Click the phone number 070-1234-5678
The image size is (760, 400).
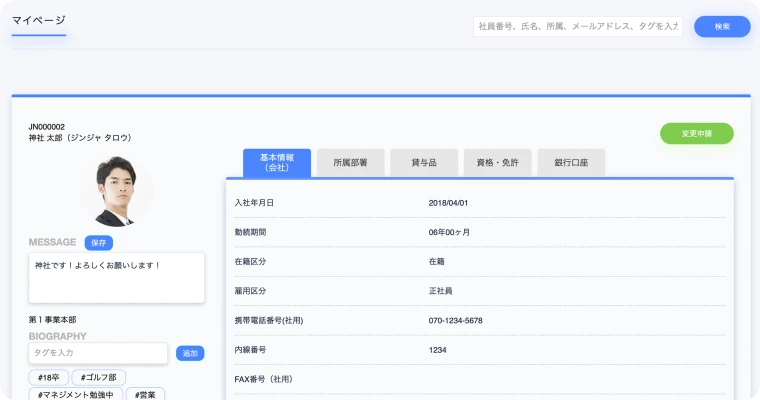point(455,320)
